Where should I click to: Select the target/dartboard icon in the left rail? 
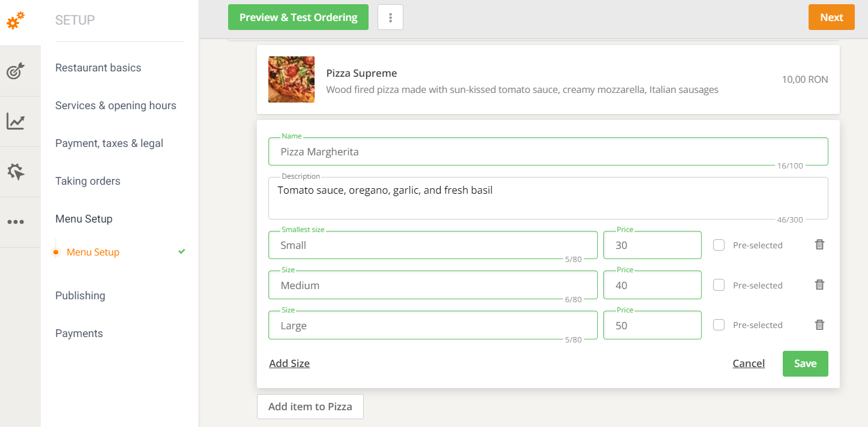[x=16, y=71]
